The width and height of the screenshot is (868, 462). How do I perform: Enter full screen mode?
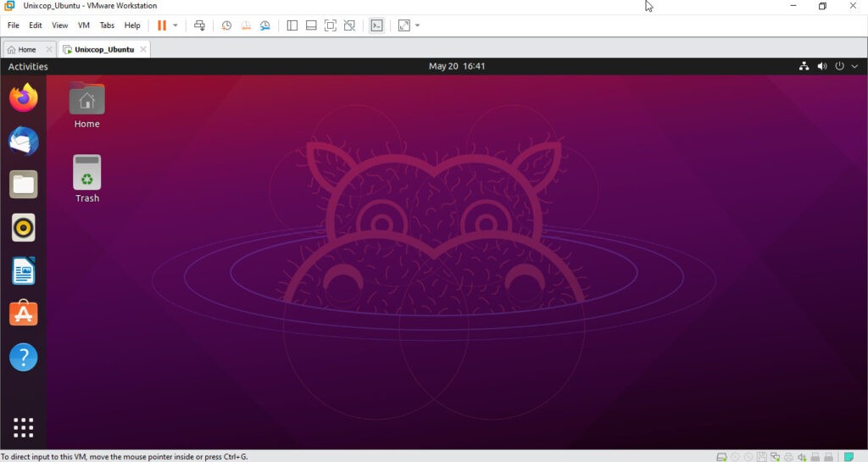331,25
